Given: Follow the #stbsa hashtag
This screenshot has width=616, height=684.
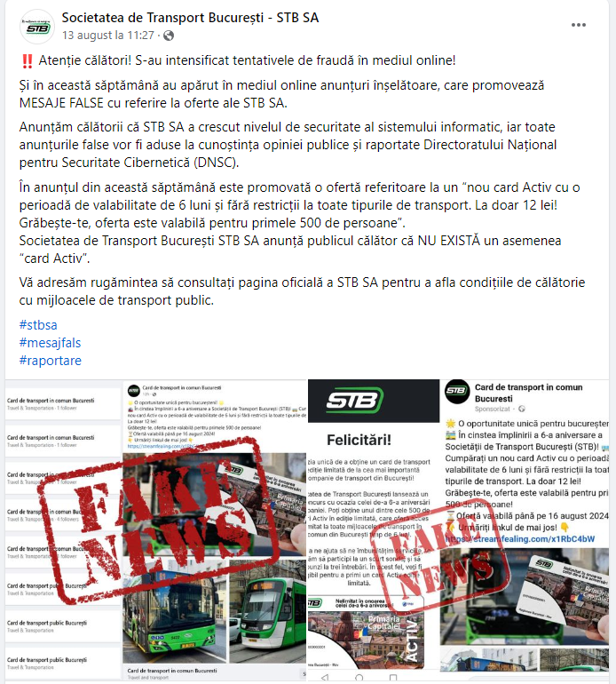Looking at the screenshot, I should 38,325.
